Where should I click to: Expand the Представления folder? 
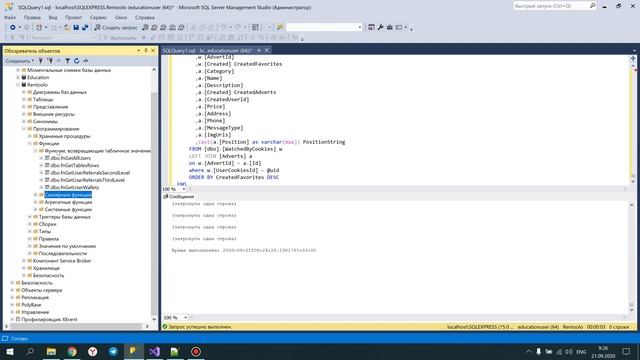pyautogui.click(x=24, y=107)
